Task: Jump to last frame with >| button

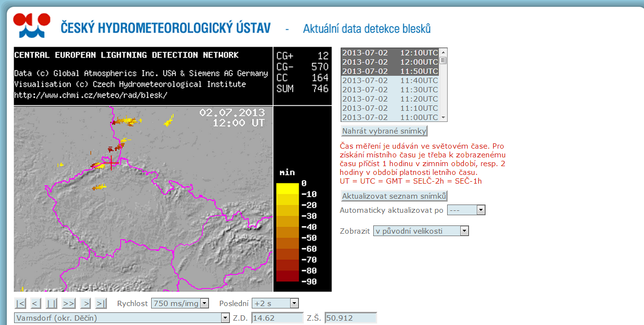Action: (x=101, y=304)
